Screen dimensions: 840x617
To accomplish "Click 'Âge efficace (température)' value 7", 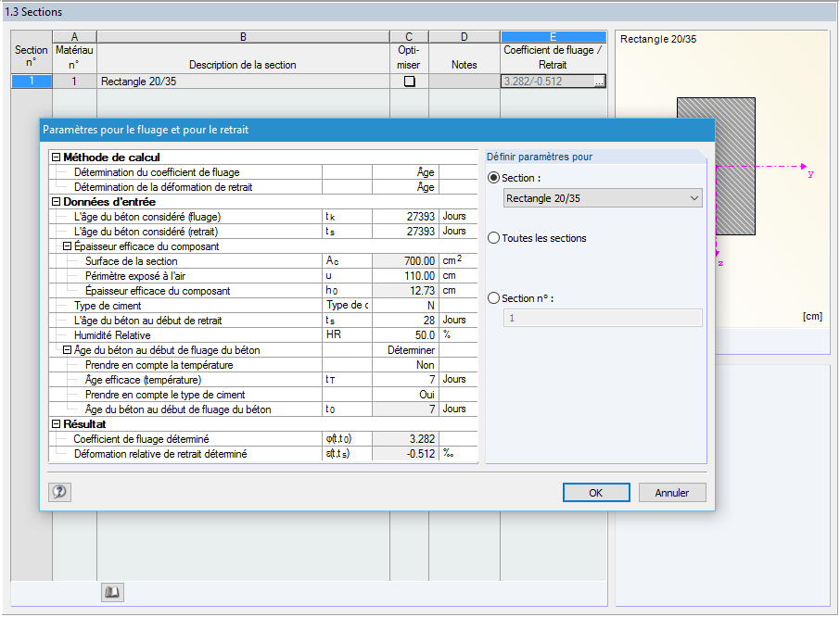I will click(405, 380).
